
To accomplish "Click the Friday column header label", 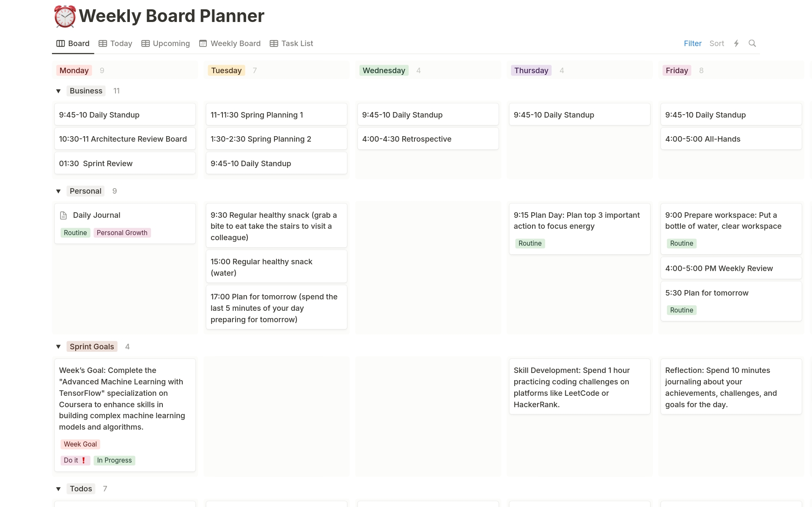I will 676,70.
